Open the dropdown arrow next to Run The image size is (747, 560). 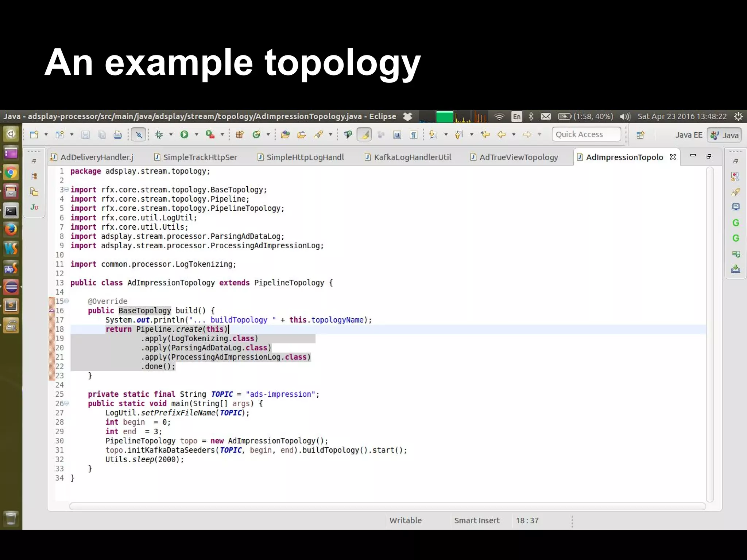point(197,135)
